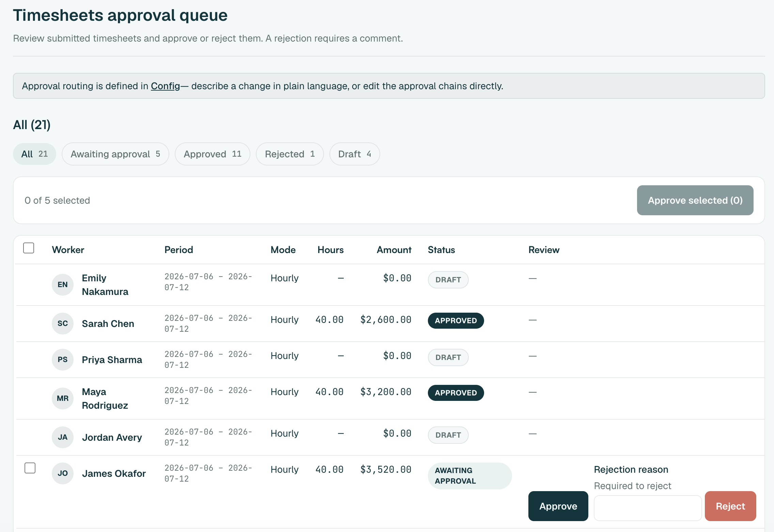Screen dimensions: 774x532
Task: Reject James Okafor's timesheet
Action: coord(730,506)
